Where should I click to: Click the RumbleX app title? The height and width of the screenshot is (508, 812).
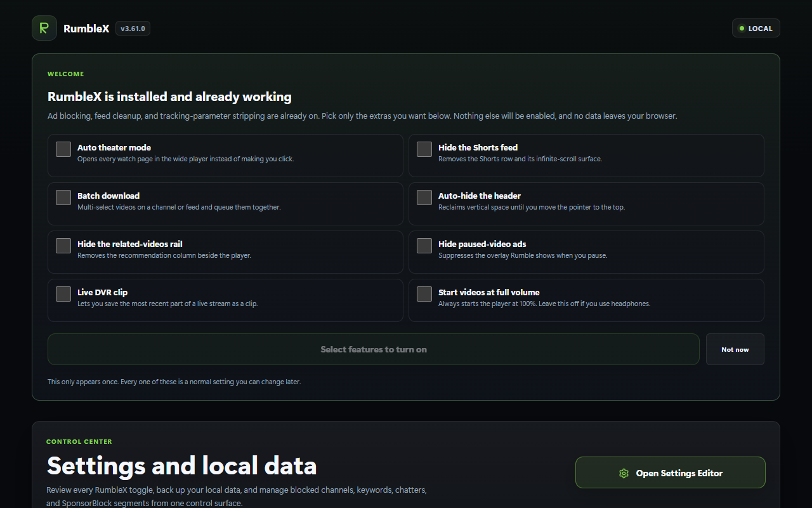(x=86, y=29)
